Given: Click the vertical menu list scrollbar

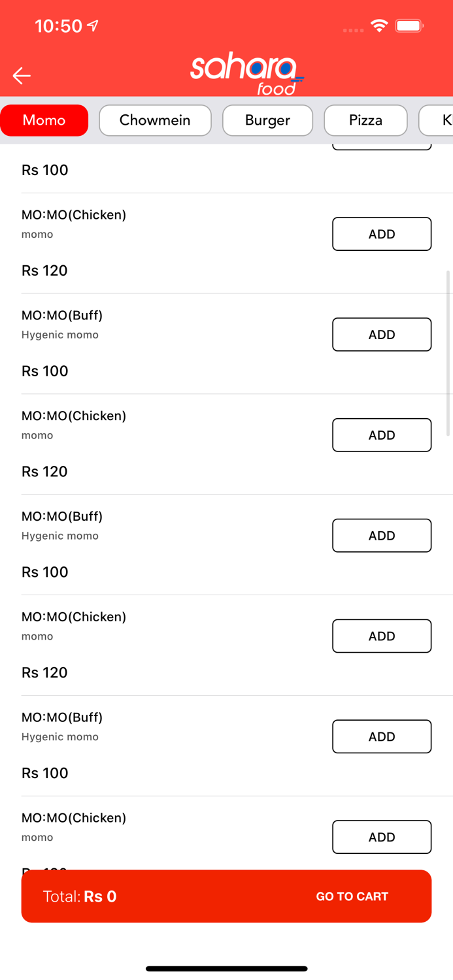Looking at the screenshot, I should click(448, 353).
